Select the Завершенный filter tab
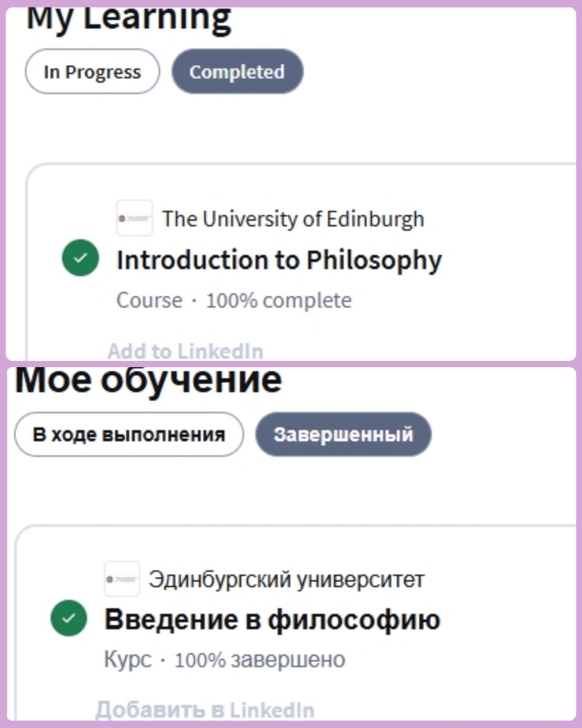Image resolution: width=582 pixels, height=728 pixels. coord(343,435)
